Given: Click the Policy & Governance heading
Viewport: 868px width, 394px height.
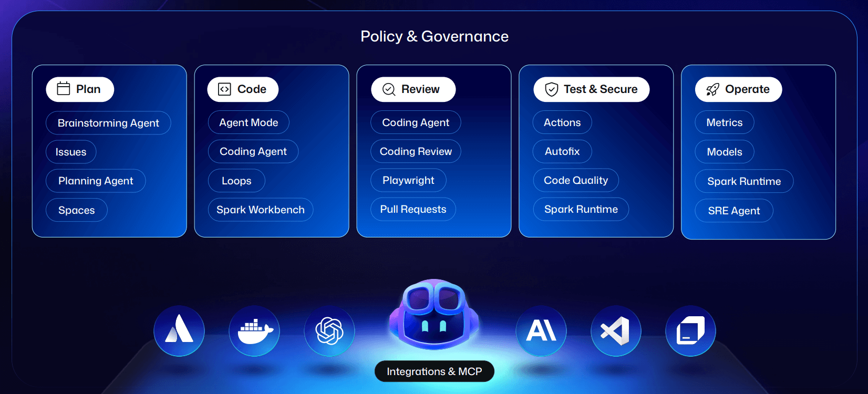Looking at the screenshot, I should click(434, 36).
